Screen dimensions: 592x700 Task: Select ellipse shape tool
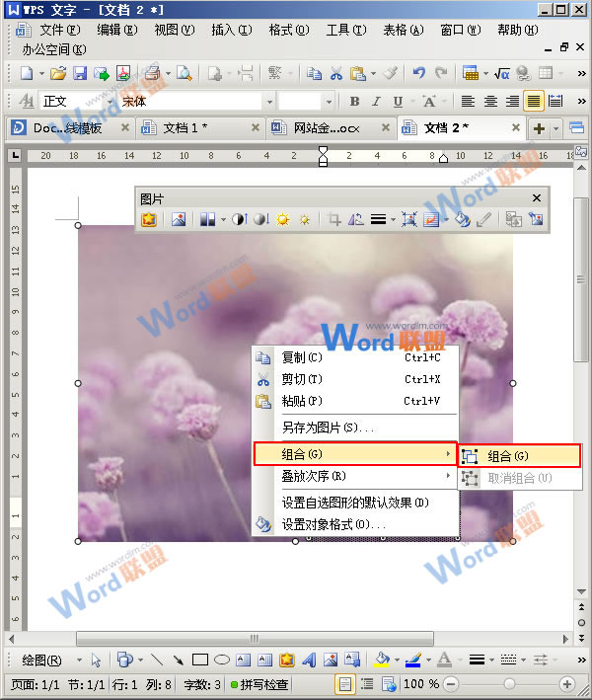[x=222, y=660]
